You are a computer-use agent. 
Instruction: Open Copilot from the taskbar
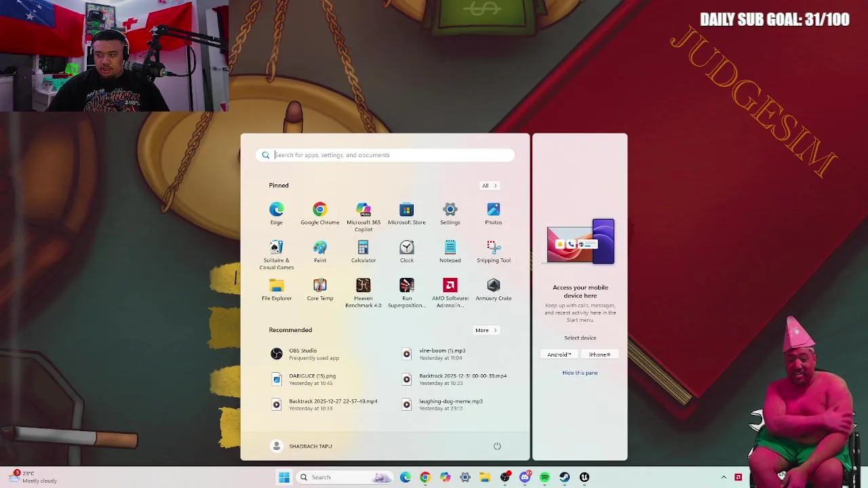click(x=445, y=477)
